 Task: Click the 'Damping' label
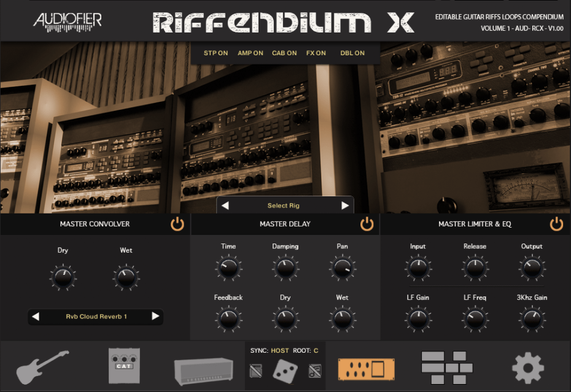(285, 247)
